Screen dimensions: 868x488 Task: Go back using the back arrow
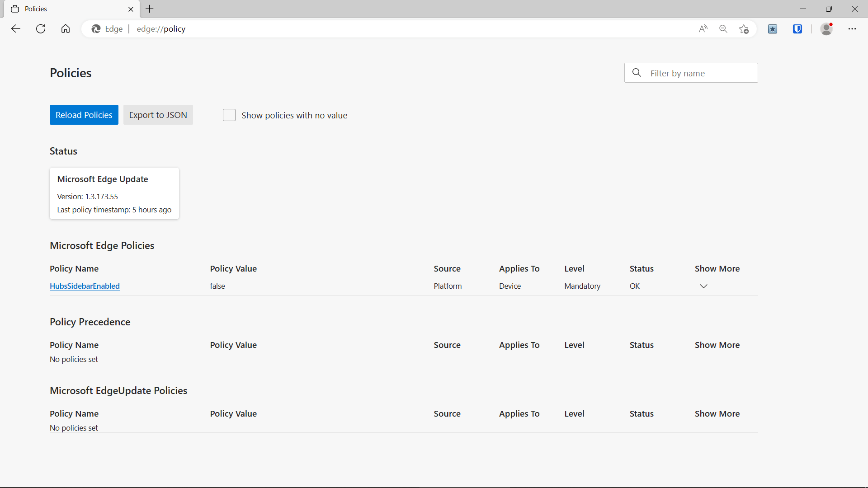16,29
